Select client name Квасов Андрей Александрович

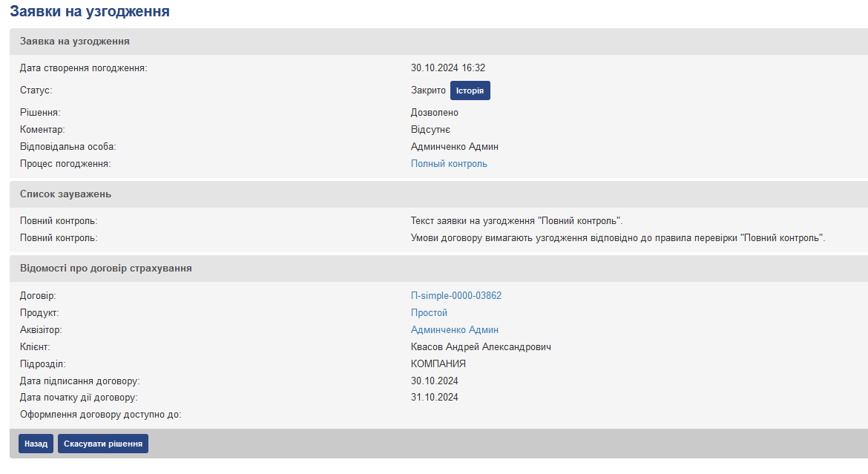pyautogui.click(x=481, y=347)
